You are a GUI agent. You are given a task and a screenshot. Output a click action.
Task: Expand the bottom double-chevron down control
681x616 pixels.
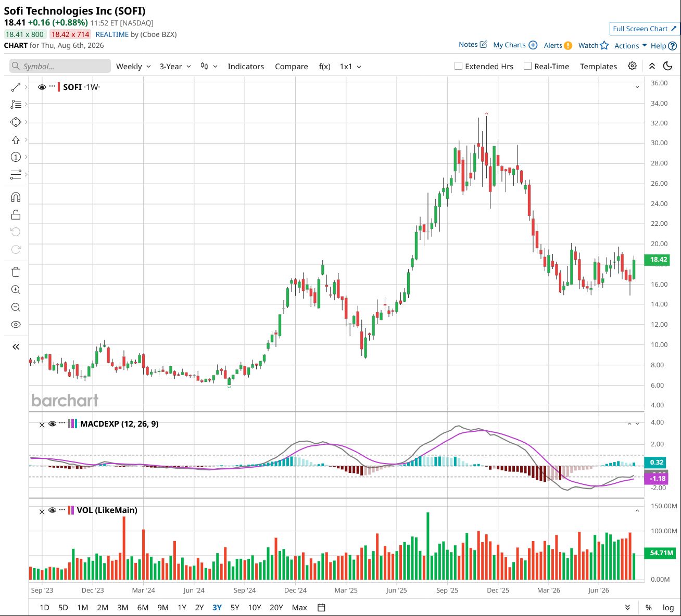pyautogui.click(x=627, y=608)
